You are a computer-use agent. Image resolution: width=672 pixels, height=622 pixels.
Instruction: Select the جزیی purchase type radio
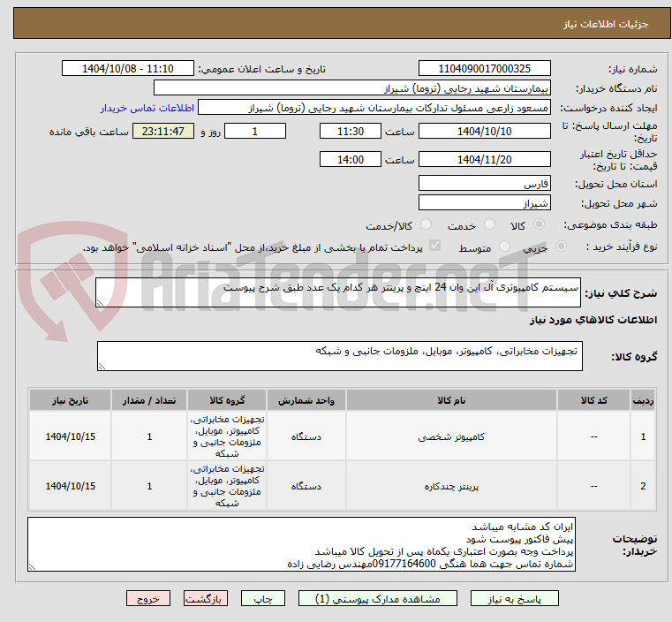[x=561, y=246]
